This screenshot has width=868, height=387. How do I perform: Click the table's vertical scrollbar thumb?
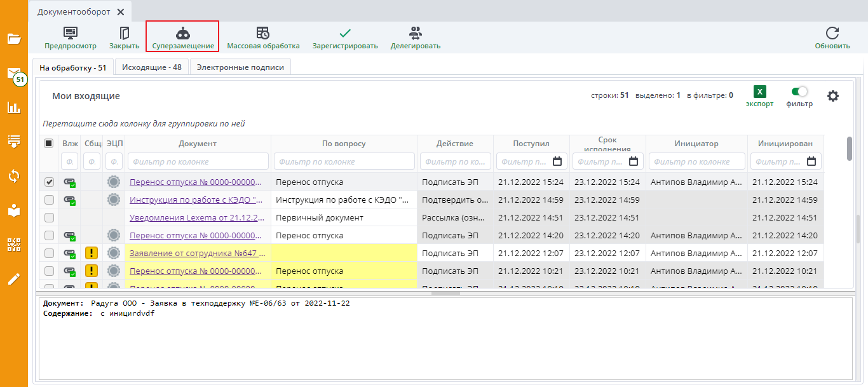click(850, 149)
